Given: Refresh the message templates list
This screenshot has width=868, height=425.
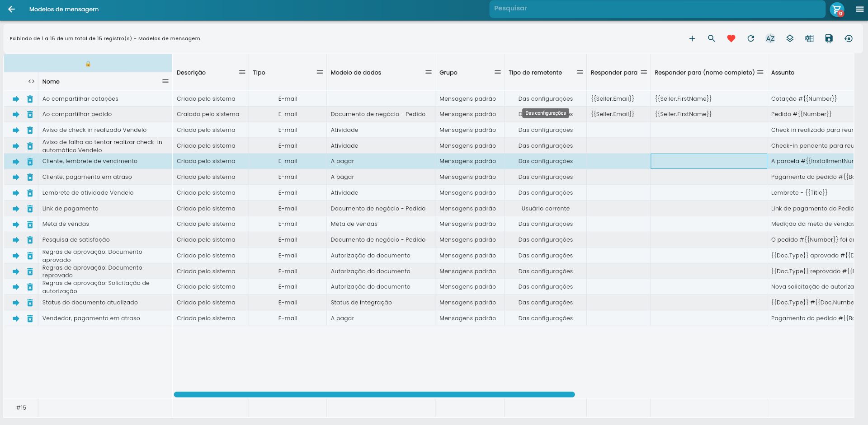Looking at the screenshot, I should click(750, 38).
